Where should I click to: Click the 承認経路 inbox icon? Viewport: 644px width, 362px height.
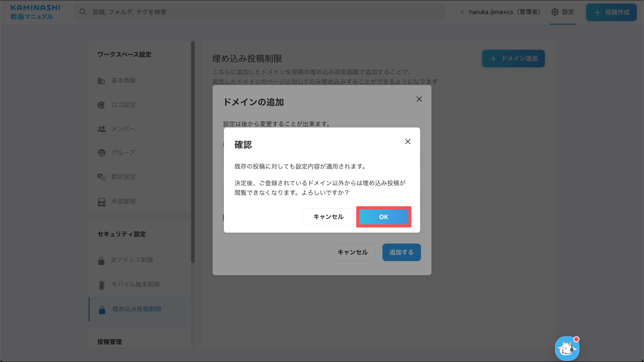(101, 202)
